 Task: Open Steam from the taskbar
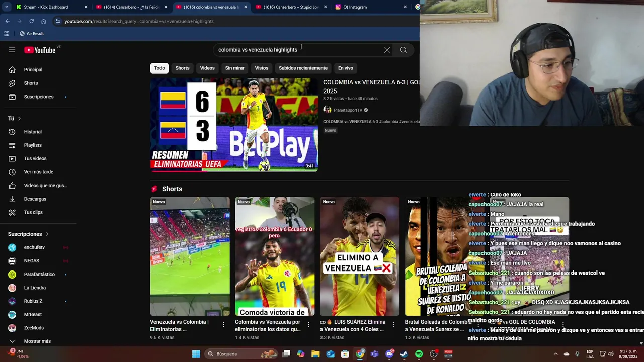(404, 354)
